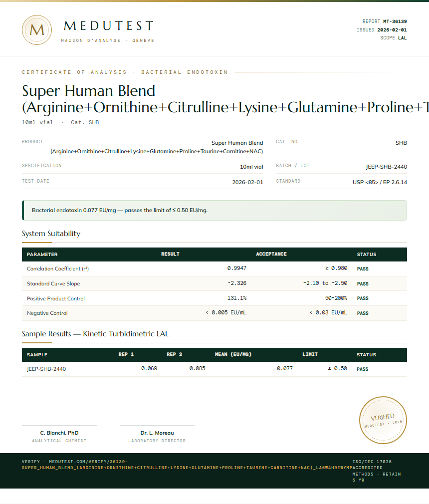Image resolution: width=429 pixels, height=504 pixels.
Task: Click PASS status in sample results row
Action: click(x=363, y=369)
